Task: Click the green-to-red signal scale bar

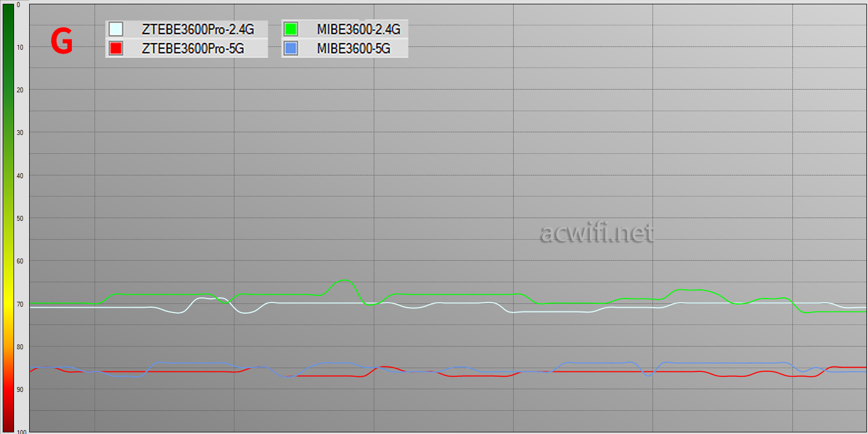Action: tap(8, 218)
